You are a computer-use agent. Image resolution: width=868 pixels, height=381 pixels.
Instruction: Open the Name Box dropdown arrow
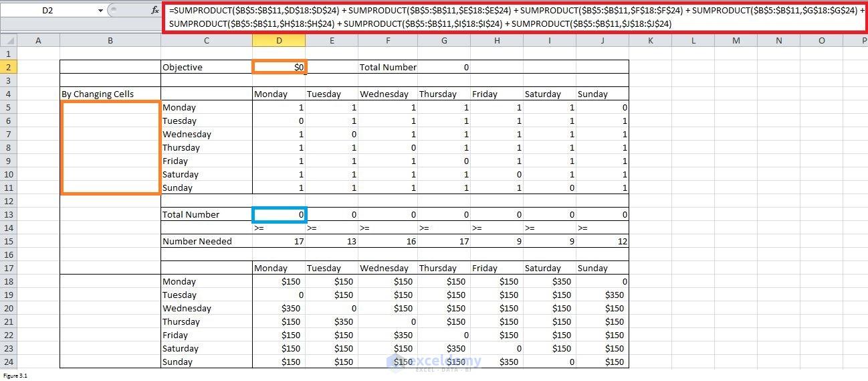(x=100, y=11)
